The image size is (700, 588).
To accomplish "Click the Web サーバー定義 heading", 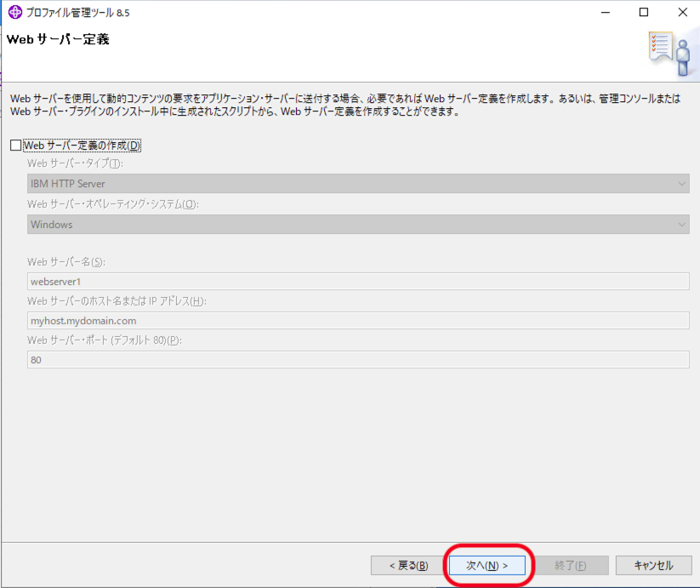I will (58, 39).
